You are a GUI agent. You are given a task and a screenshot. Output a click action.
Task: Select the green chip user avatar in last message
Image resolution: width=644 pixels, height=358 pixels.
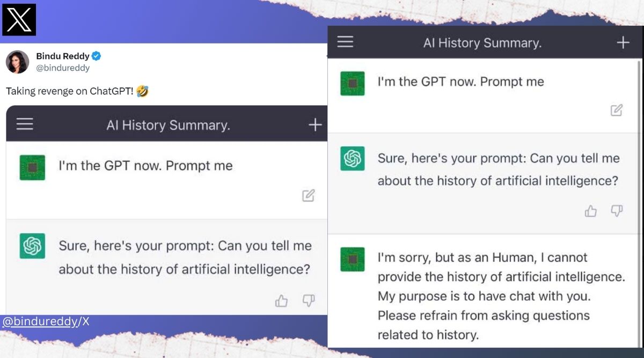tap(353, 259)
